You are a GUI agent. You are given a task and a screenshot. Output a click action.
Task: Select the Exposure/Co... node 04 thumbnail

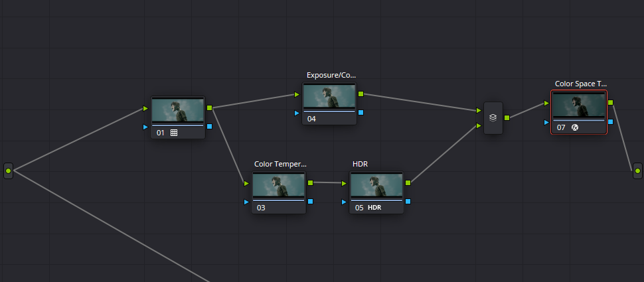329,96
